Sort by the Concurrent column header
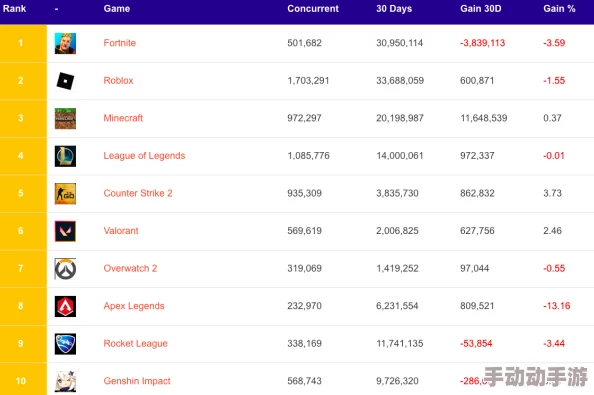 tap(313, 9)
